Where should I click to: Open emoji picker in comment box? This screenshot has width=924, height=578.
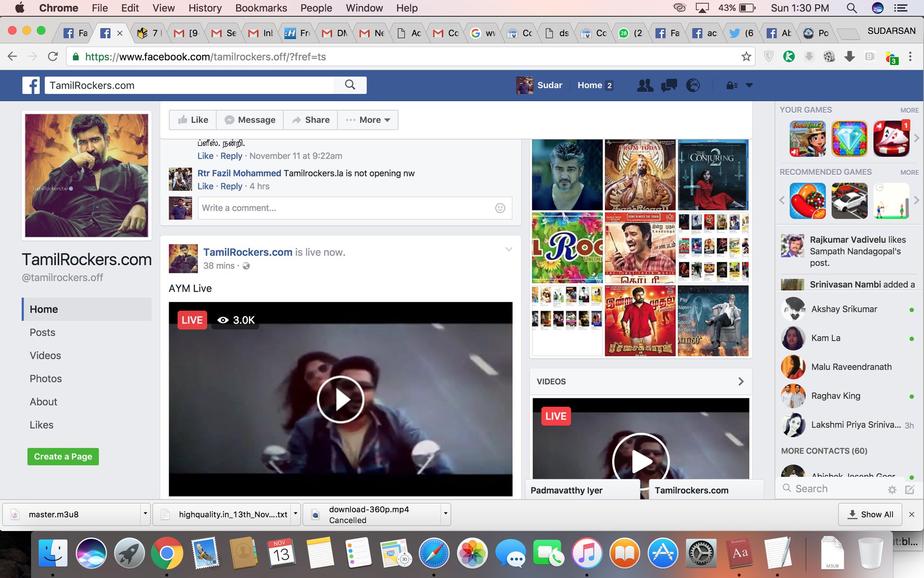coord(500,208)
